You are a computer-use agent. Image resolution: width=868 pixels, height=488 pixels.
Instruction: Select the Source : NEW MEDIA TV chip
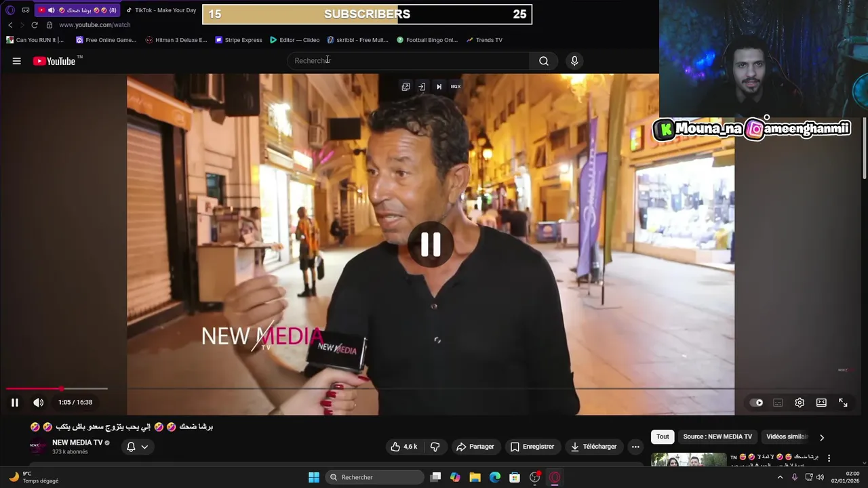(x=717, y=437)
